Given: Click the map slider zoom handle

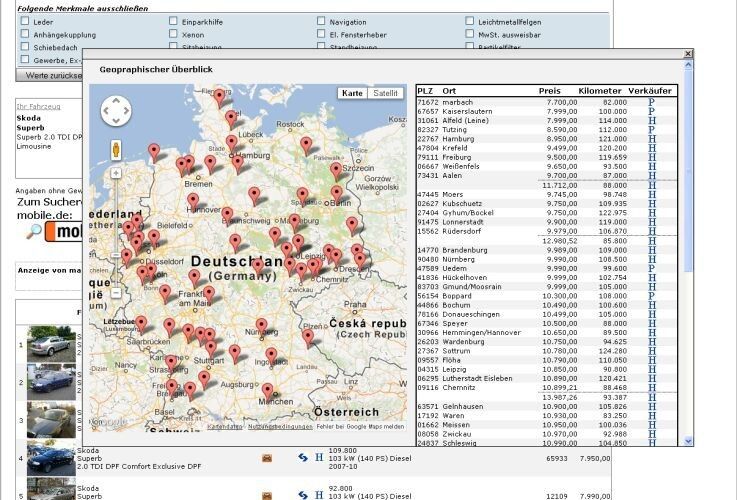Looking at the screenshot, I should [x=116, y=255].
